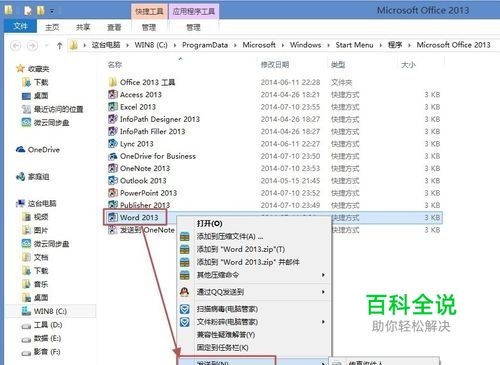Expand the 其他压缩命令 submenu arrow
500x365 pixels.
[x=323, y=275]
